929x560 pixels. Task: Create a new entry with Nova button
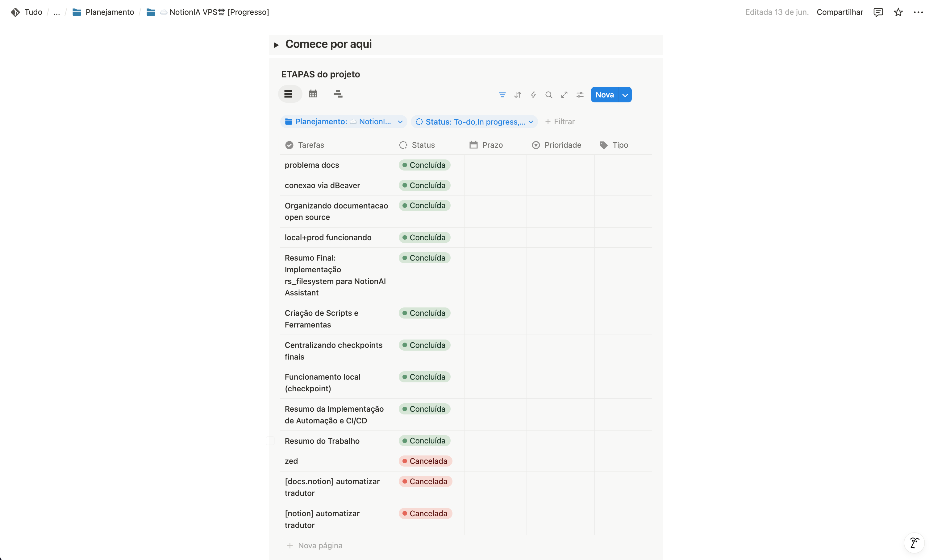(605, 95)
